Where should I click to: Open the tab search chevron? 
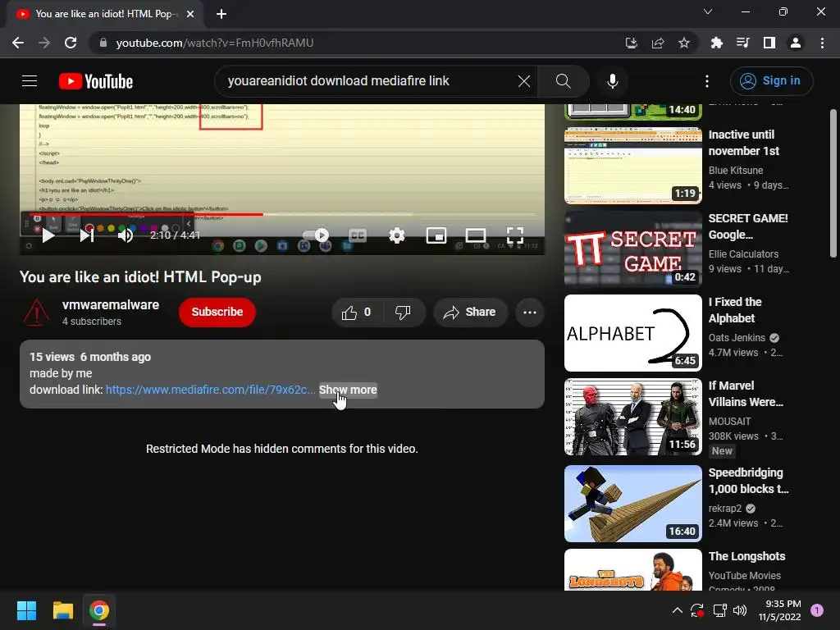click(x=708, y=11)
